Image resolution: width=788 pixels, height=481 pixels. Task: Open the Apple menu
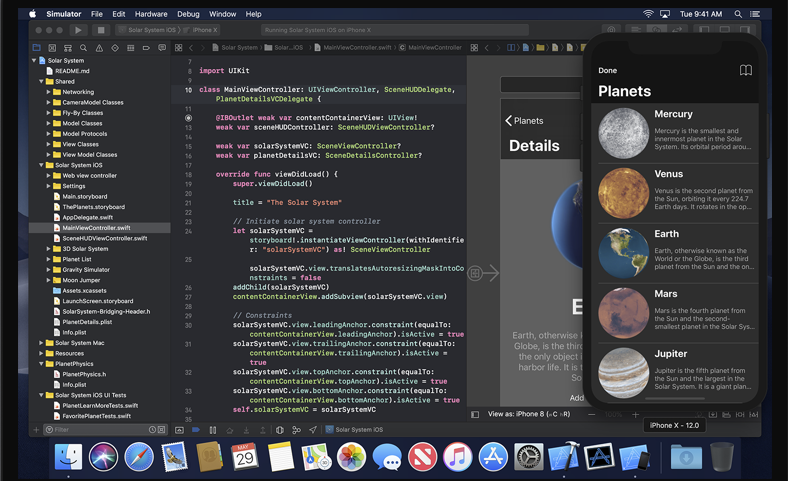point(33,14)
